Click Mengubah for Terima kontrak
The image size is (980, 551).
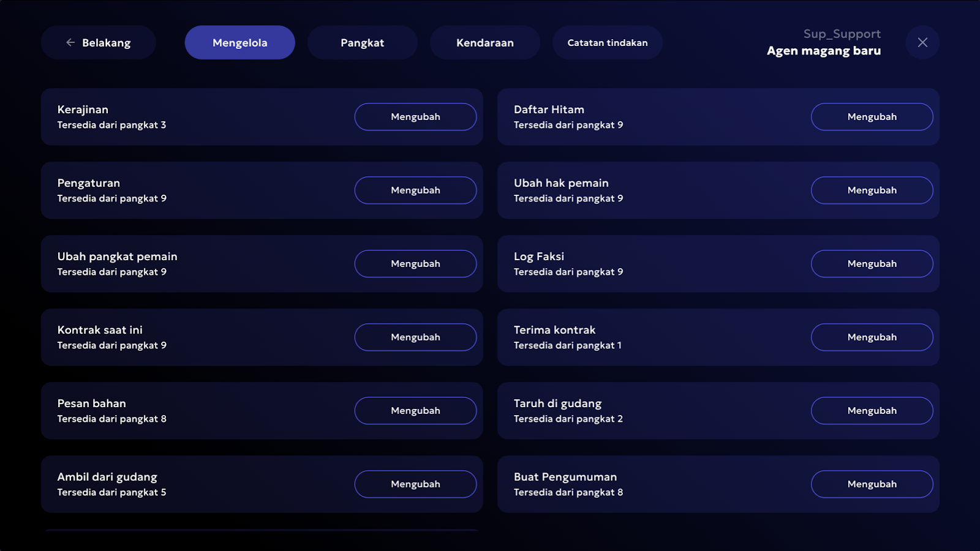click(x=872, y=337)
